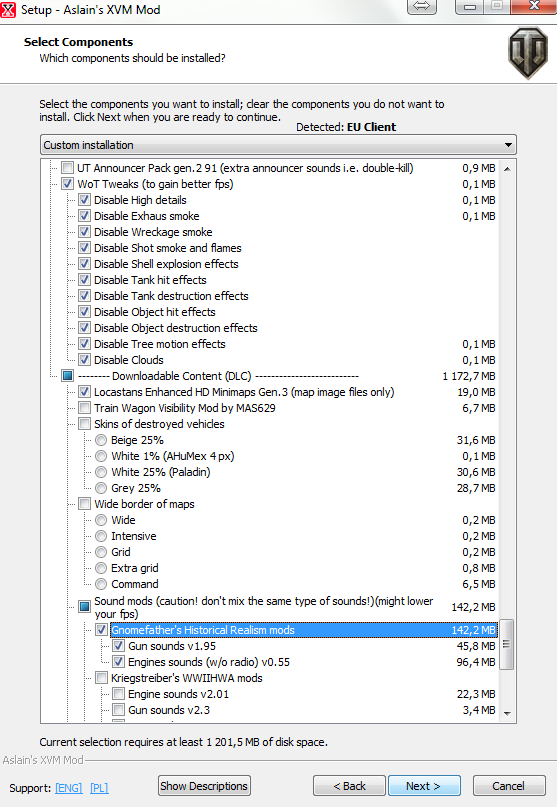Uncheck Disable Shot smoke and flames
557x807 pixels.
coord(84,248)
